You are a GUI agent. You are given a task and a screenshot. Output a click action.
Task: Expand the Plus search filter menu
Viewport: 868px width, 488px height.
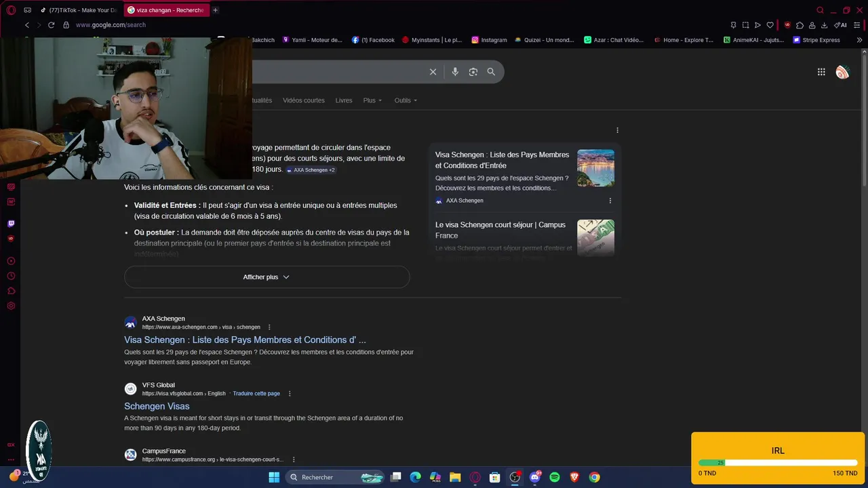[x=372, y=100]
